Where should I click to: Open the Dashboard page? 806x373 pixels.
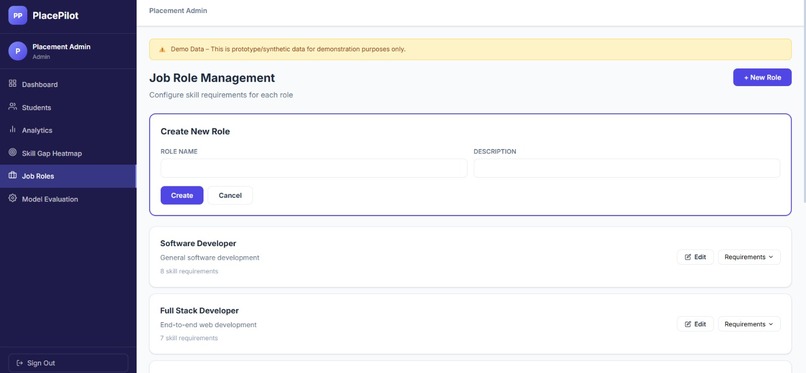click(68, 84)
